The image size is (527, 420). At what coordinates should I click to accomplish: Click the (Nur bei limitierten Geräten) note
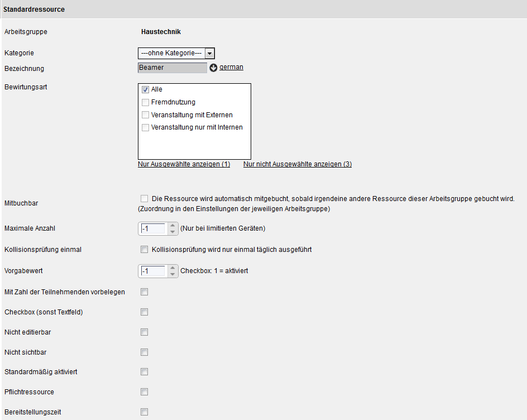[x=223, y=228]
